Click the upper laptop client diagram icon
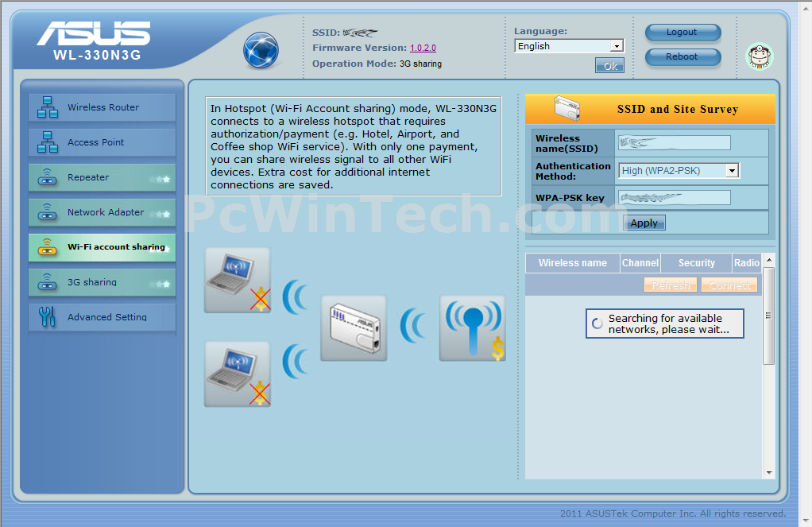Image resolution: width=812 pixels, height=527 pixels. (238, 281)
